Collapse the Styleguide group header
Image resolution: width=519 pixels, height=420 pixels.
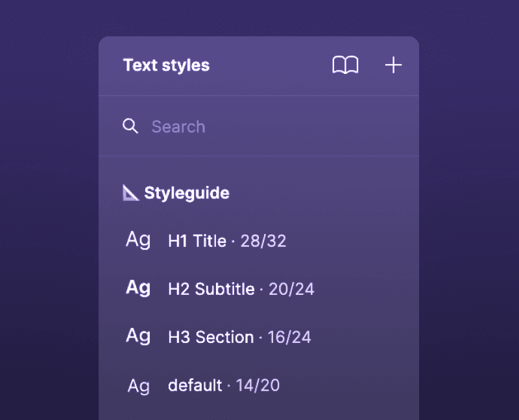coord(187,193)
